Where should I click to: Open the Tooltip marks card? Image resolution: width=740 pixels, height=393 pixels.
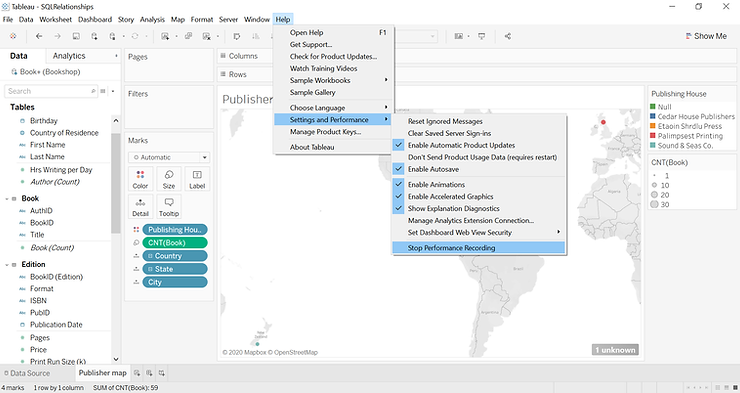pyautogui.click(x=169, y=207)
